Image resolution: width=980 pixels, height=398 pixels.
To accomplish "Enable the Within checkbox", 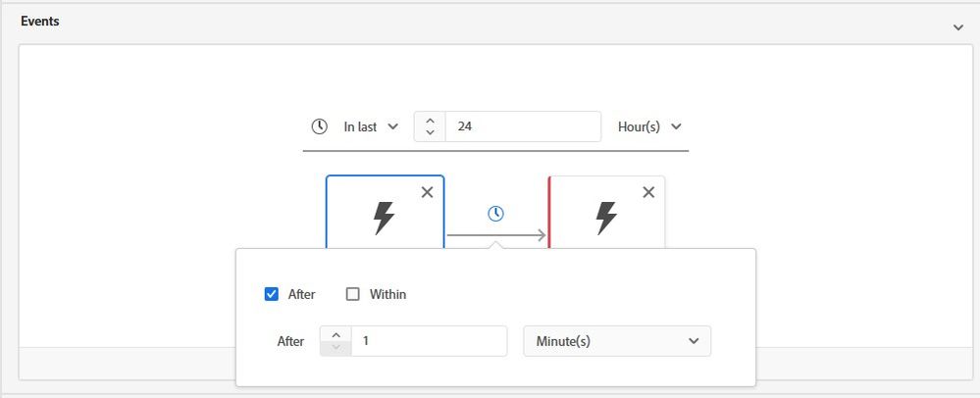I will [353, 294].
